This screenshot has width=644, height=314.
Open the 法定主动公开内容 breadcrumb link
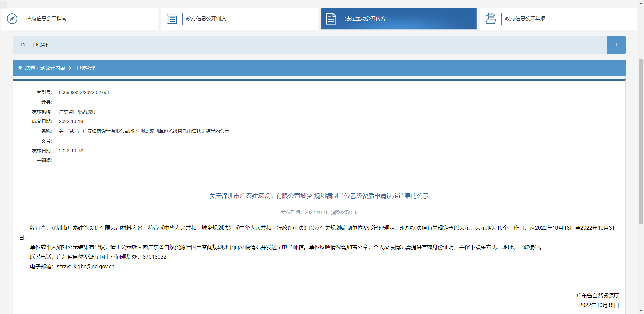click(46, 68)
